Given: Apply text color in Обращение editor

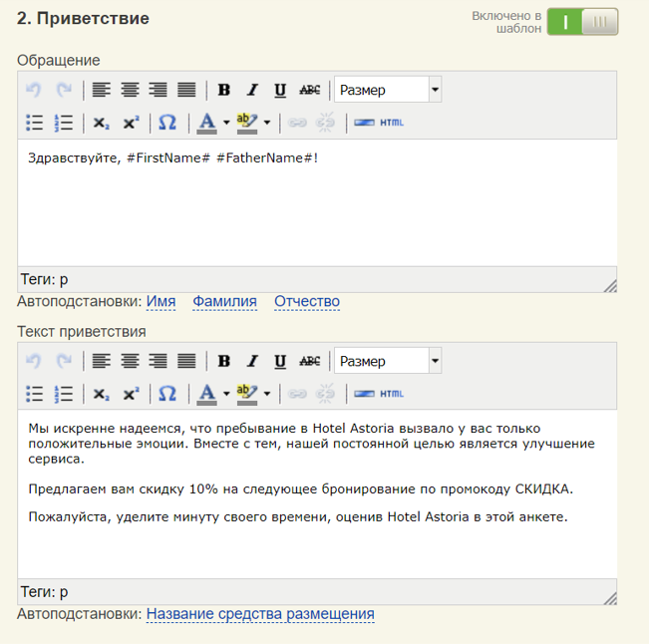Looking at the screenshot, I should point(207,123).
